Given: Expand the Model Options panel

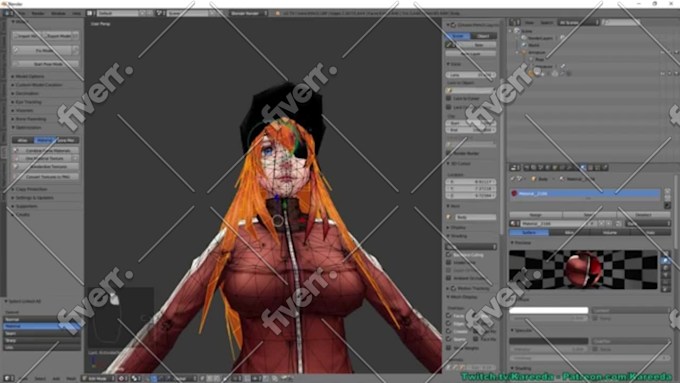Looking at the screenshot, I should 30,76.
